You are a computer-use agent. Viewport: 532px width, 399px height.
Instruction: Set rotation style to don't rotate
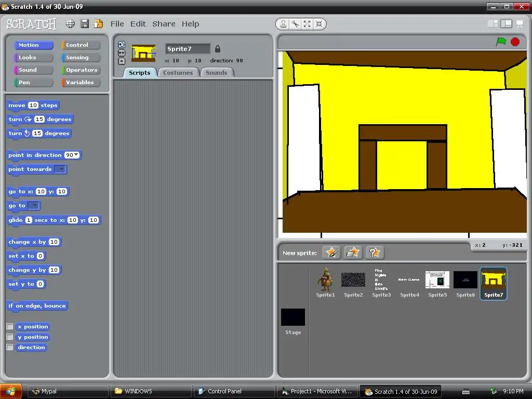122,61
